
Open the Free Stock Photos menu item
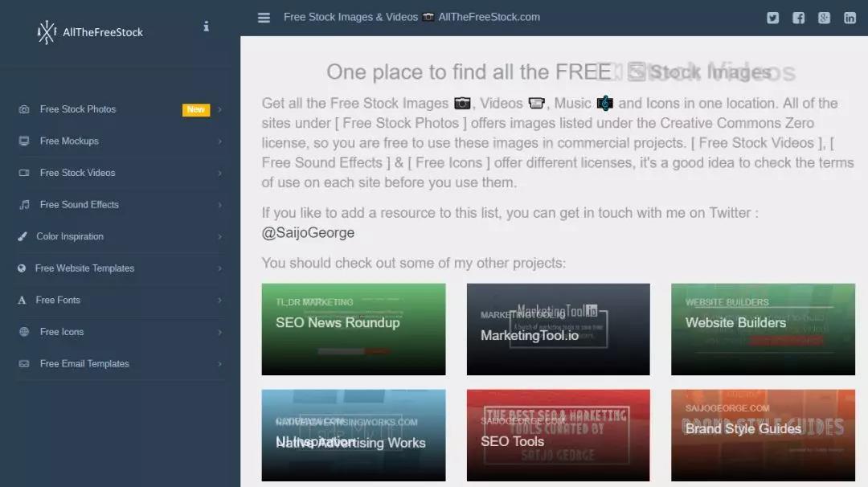pos(121,109)
